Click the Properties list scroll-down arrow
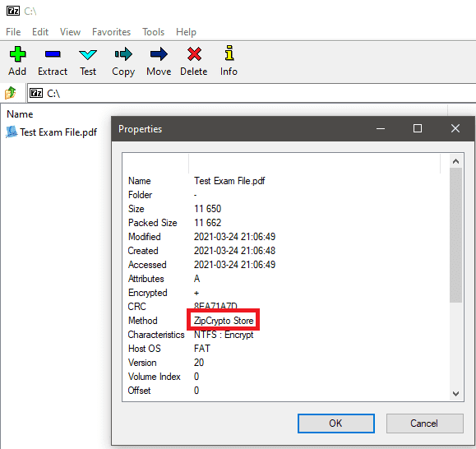 click(455, 394)
